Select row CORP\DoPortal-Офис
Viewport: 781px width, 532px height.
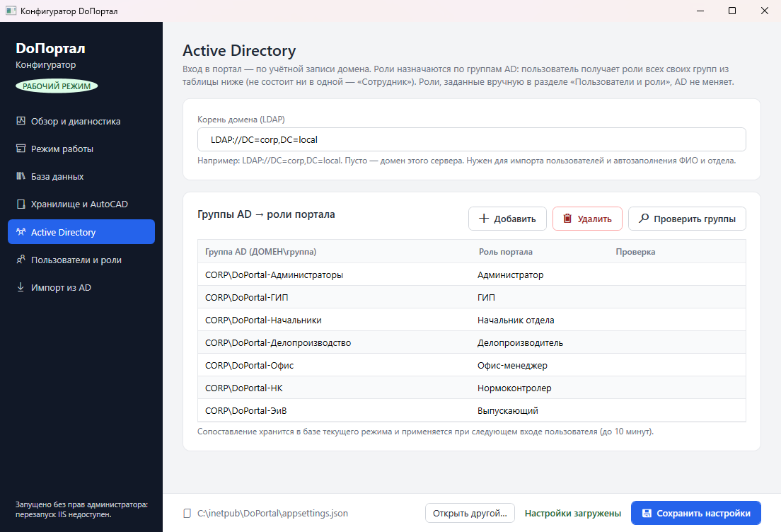pos(472,365)
